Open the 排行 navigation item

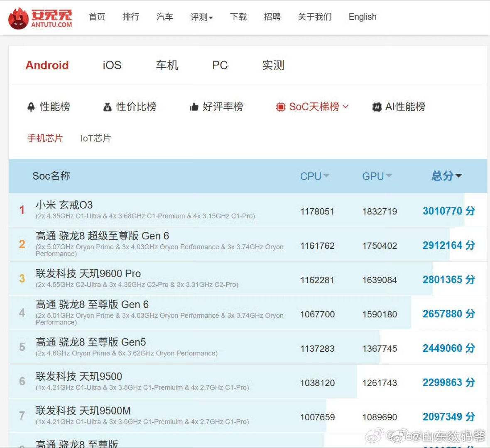(x=131, y=17)
